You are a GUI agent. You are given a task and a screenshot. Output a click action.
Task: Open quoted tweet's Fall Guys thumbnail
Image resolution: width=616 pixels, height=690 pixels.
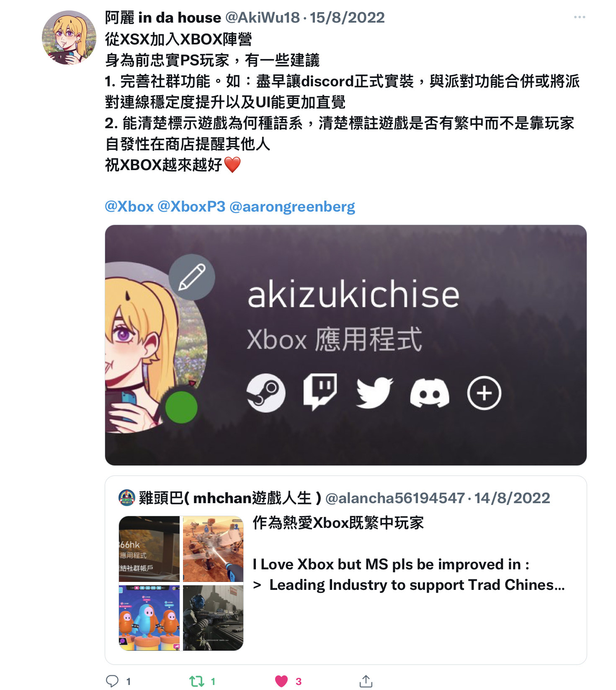(149, 618)
